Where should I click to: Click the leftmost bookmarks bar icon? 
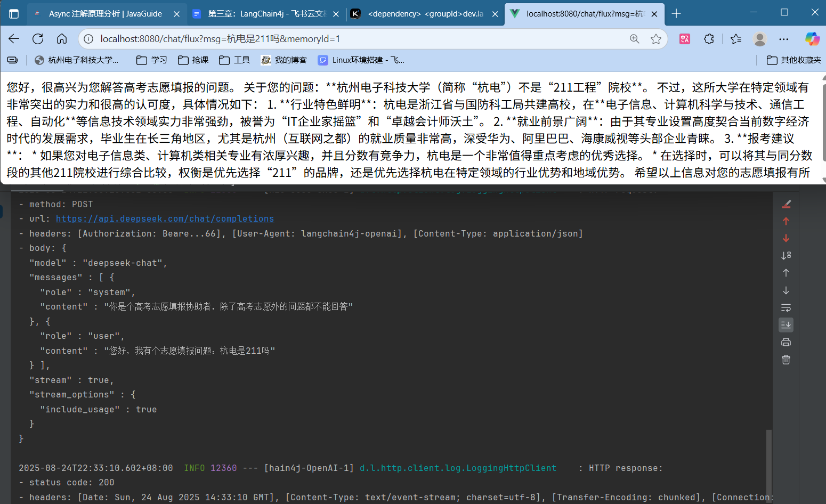point(12,60)
